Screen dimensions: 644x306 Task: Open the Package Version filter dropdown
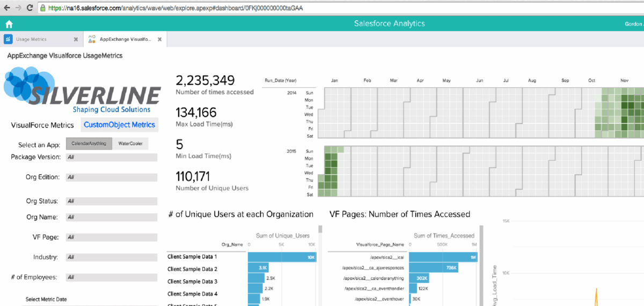[x=111, y=158]
